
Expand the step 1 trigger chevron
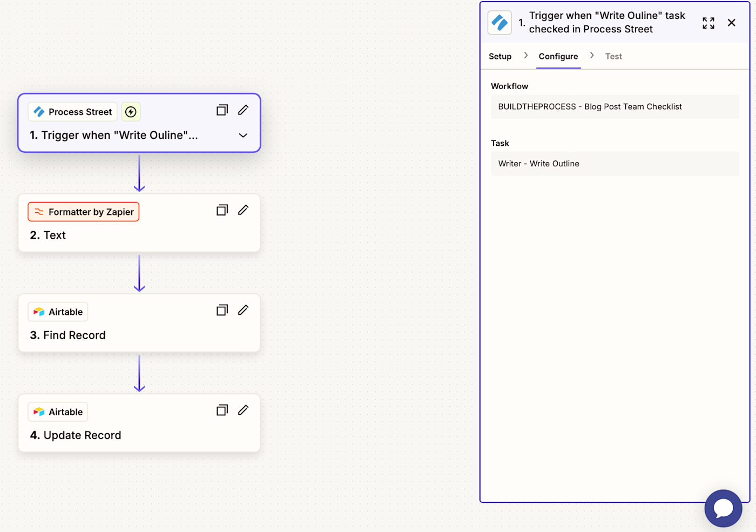(243, 135)
